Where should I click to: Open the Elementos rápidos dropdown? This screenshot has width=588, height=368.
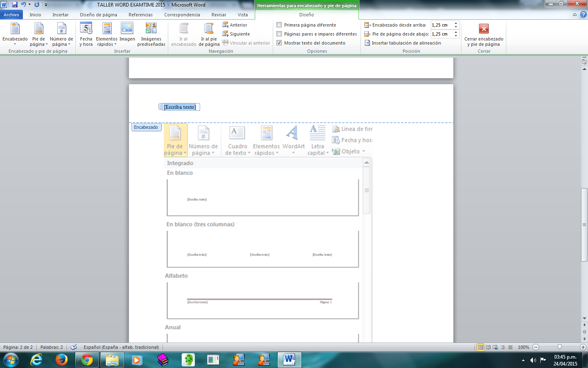pyautogui.click(x=107, y=34)
